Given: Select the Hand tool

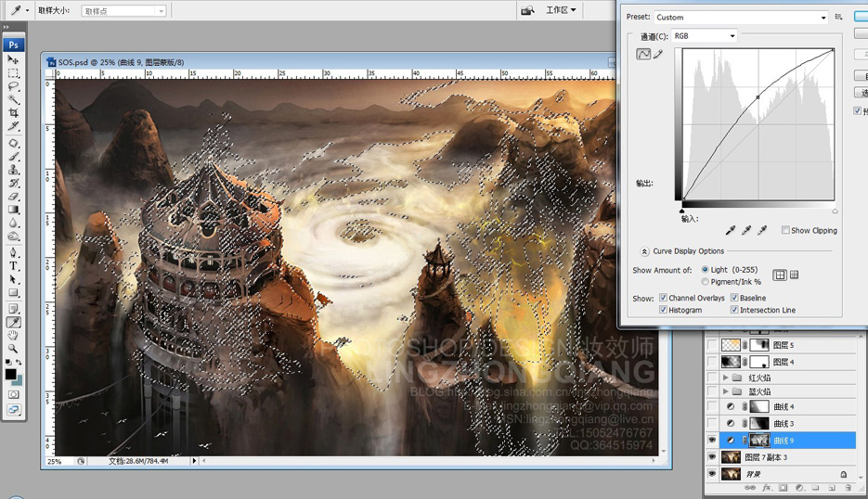Looking at the screenshot, I should coord(13,335).
